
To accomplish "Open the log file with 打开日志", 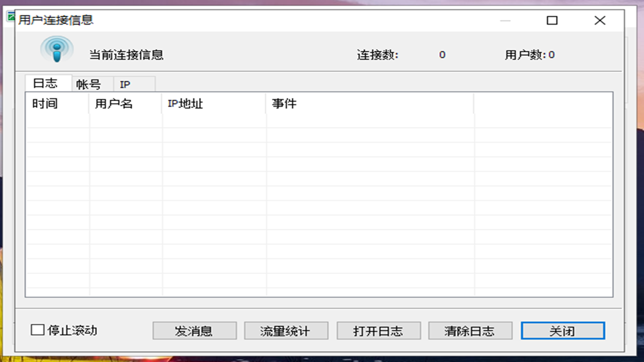I will point(378,330).
